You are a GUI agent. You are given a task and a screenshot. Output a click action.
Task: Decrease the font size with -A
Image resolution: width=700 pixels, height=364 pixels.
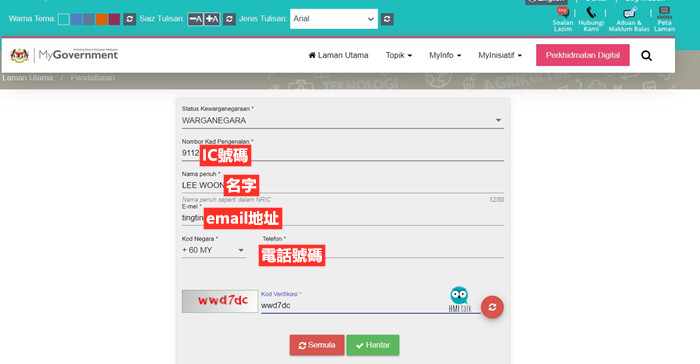coord(195,19)
